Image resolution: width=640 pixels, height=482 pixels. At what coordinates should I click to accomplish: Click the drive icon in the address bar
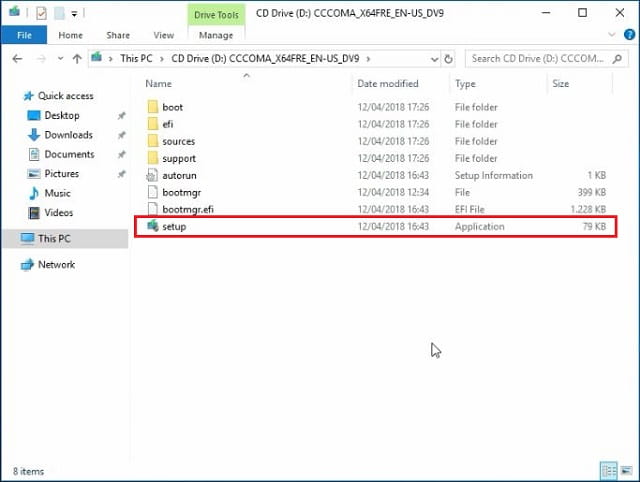[97, 57]
